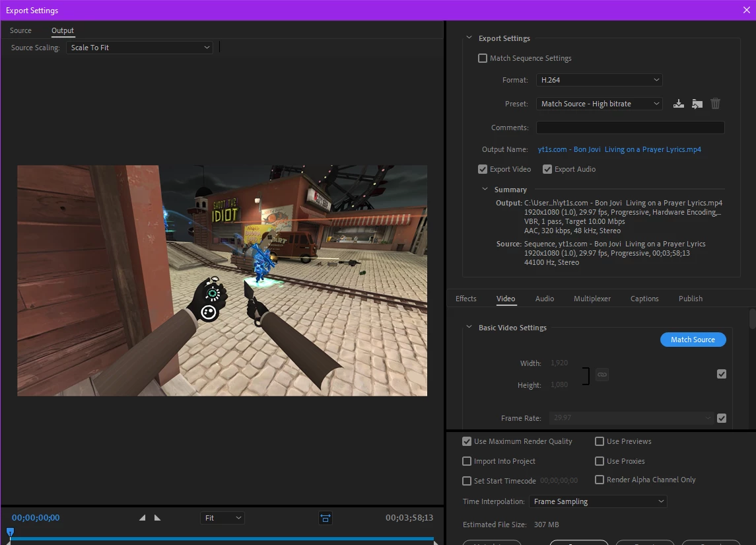Viewport: 756px width, 545px height.
Task: Switch to the Source tab
Action: pyautogui.click(x=20, y=30)
